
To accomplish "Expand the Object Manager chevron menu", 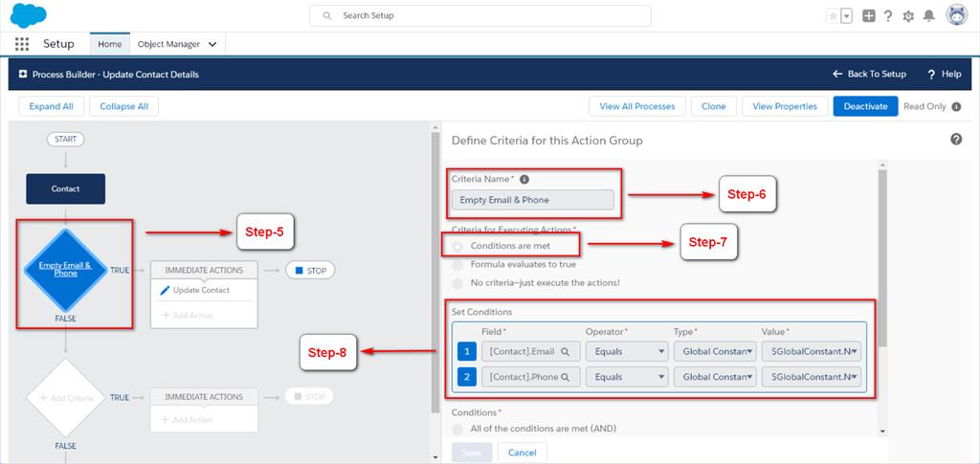I will tap(212, 44).
